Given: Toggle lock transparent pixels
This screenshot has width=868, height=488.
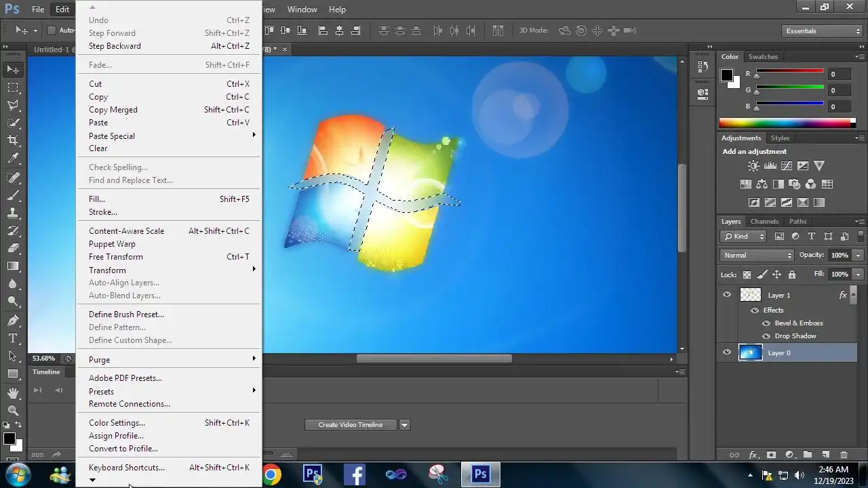Looking at the screenshot, I should click(x=747, y=274).
